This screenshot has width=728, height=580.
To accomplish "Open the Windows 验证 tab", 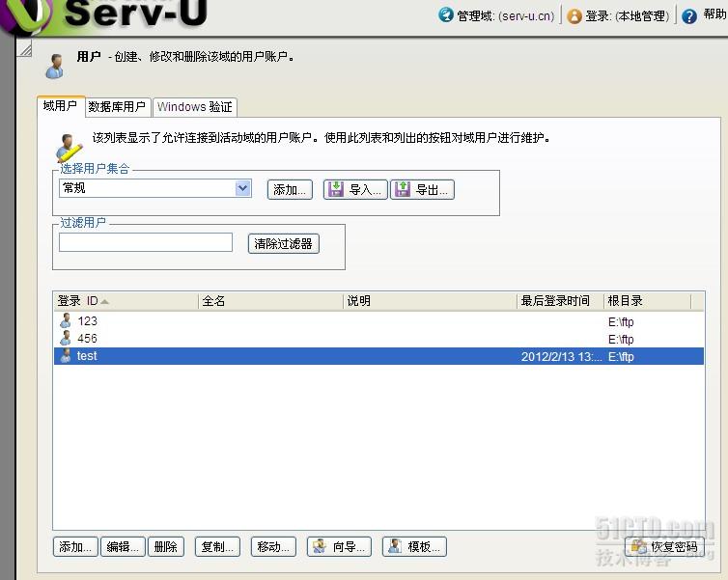I will pyautogui.click(x=195, y=107).
